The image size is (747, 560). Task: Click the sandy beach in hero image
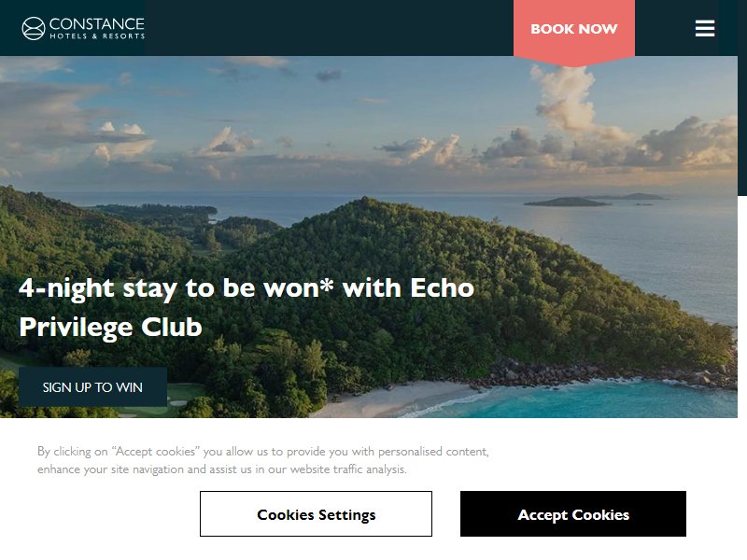click(390, 400)
